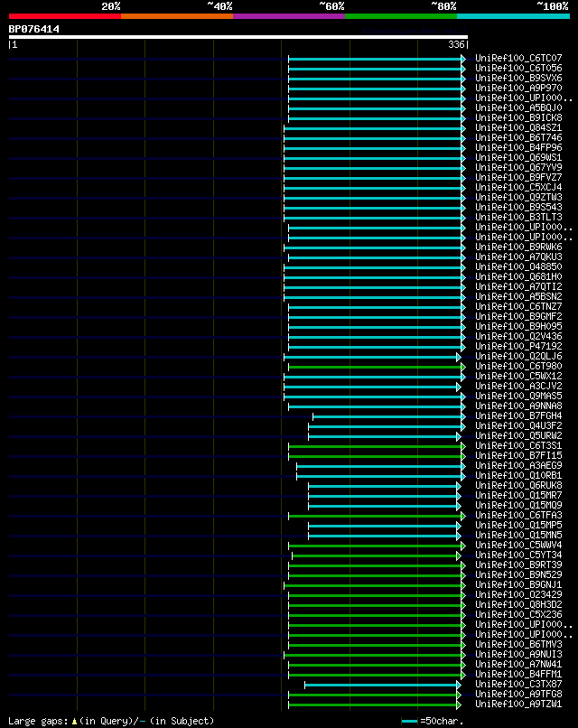The width and height of the screenshot is (578, 728).
Task: Click the UniRef100_O23429 label
Action: coord(518,594)
